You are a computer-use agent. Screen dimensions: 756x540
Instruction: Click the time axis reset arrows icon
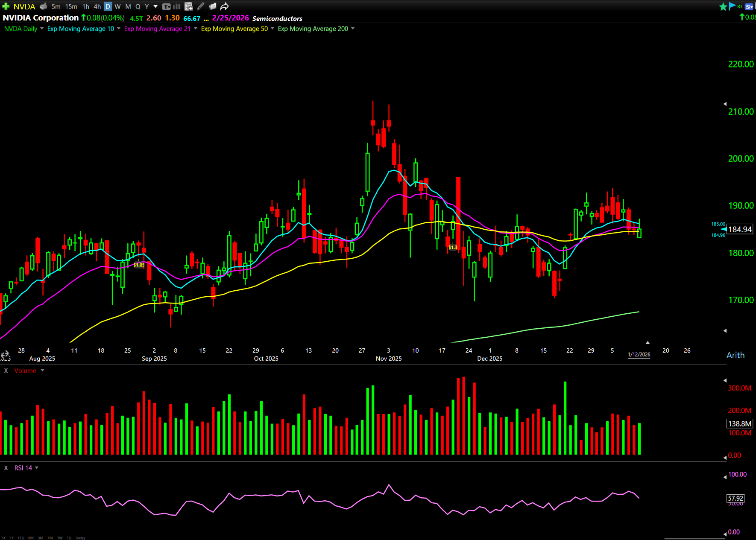(5, 354)
